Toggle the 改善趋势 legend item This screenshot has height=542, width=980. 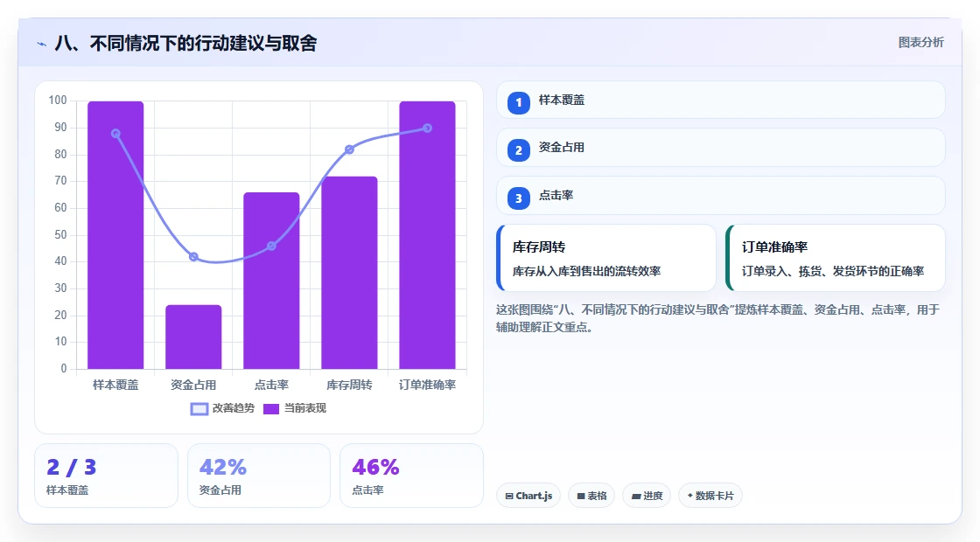pos(222,408)
